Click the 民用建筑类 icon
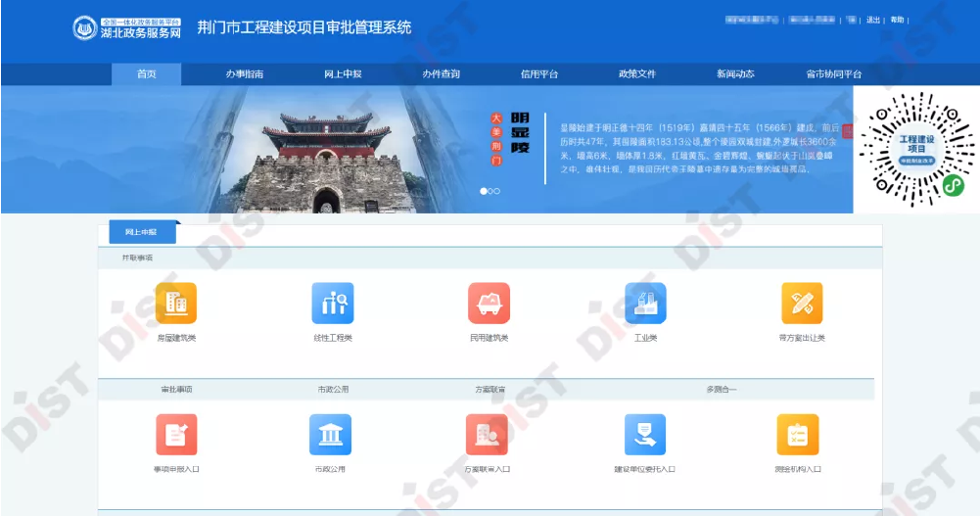The width and height of the screenshot is (980, 517). (x=489, y=304)
